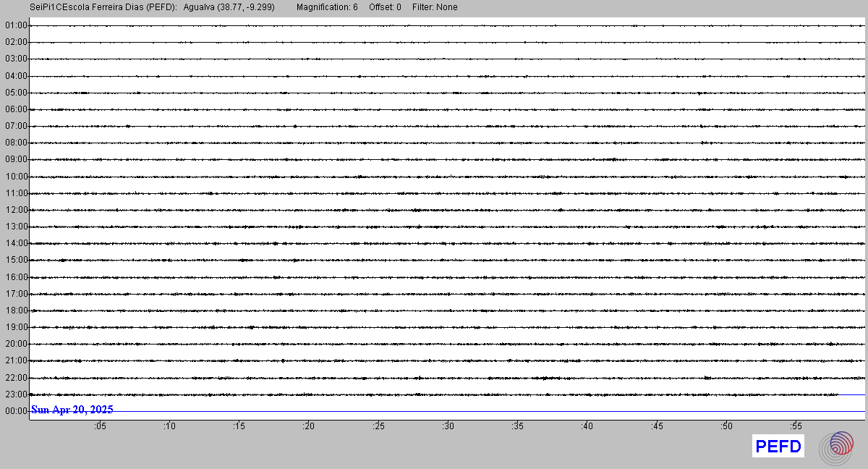The width and height of the screenshot is (868, 469).
Task: Click the Offset: 0 header text
Action: (385, 7)
